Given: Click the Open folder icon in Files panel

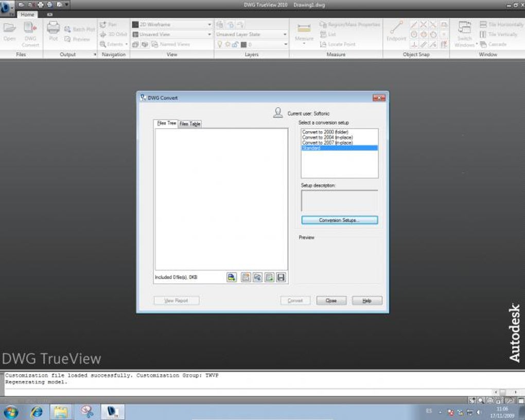Looking at the screenshot, I should click(x=9, y=28).
